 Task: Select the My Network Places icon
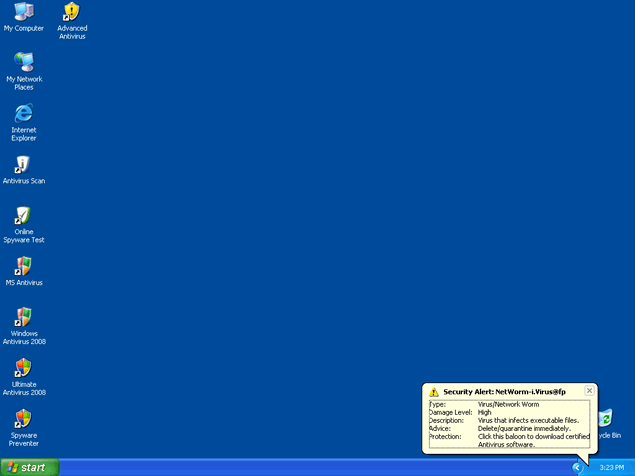23,63
